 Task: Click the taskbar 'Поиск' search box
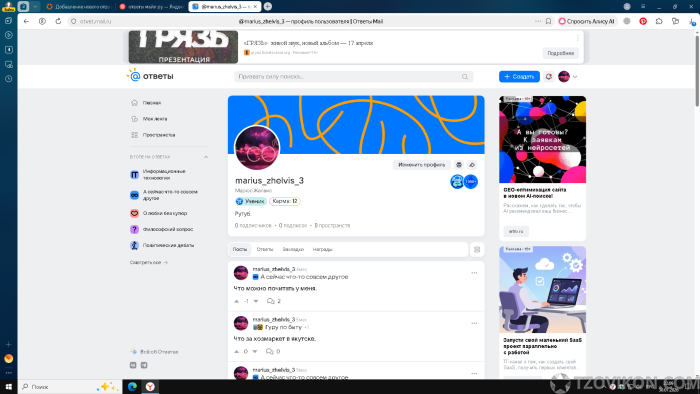point(70,386)
